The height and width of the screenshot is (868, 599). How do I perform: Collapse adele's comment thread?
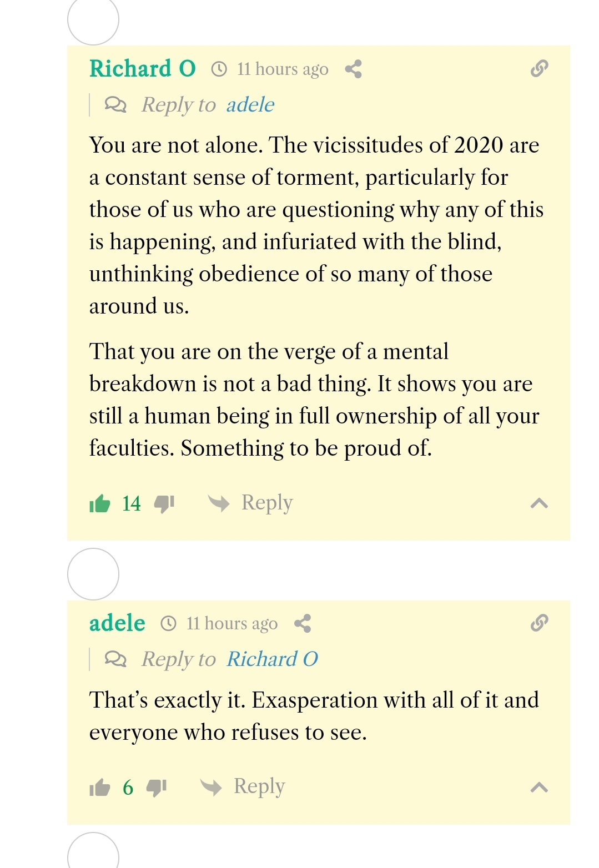coord(539,787)
